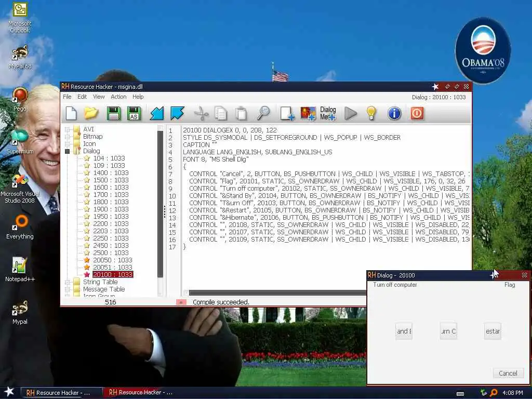This screenshot has height=399, width=532.
Task: Select dialog resource 1700 : 1033
Action: (111, 194)
